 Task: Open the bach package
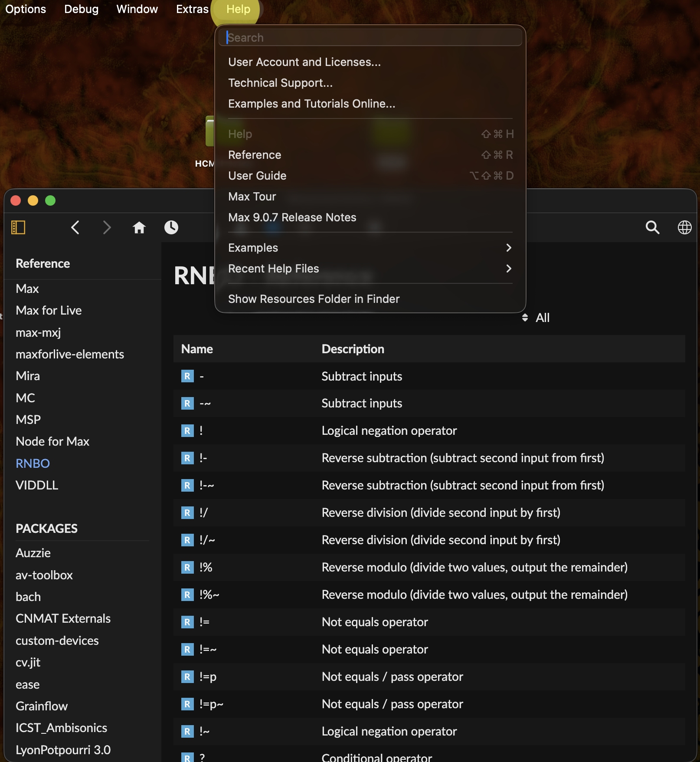point(28,597)
